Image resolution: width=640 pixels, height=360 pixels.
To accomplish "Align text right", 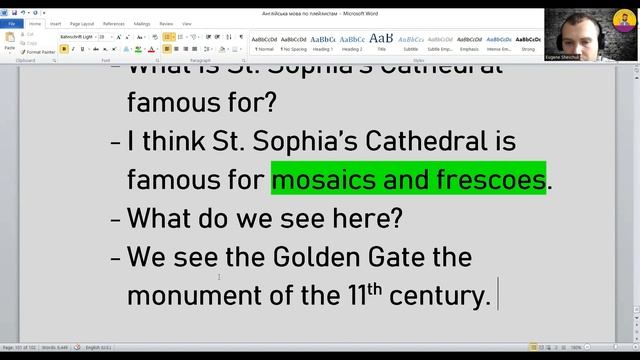I will 186,49.
